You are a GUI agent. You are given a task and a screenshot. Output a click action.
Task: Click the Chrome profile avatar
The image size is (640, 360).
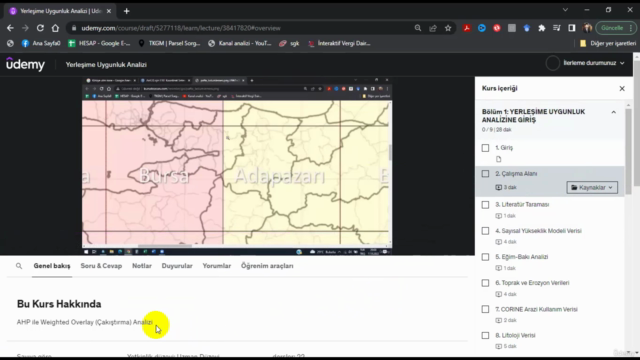pos(587,28)
